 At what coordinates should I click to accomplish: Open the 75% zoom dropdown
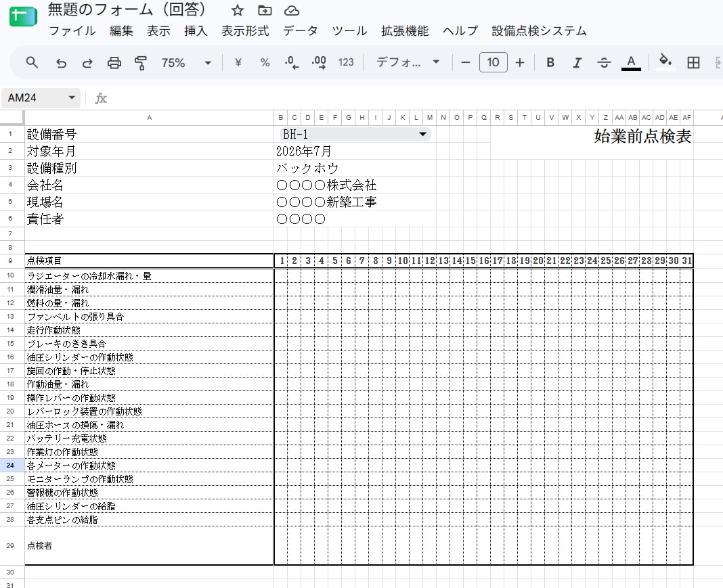[186, 63]
